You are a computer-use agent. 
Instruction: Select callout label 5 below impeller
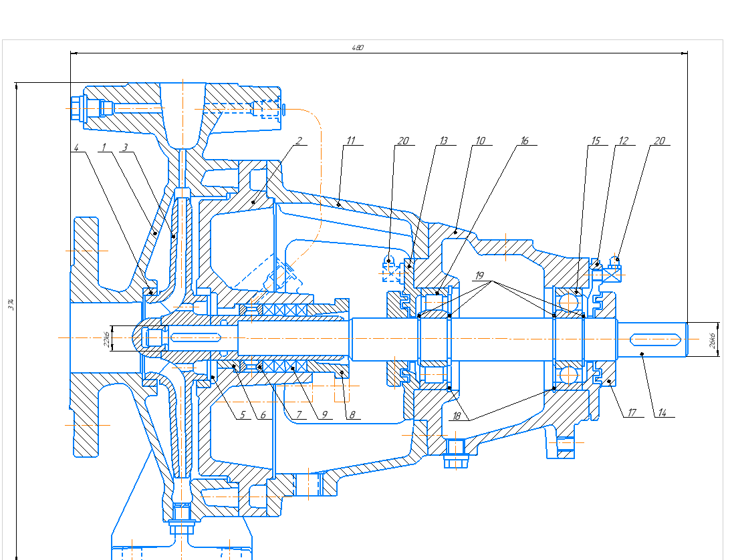[x=242, y=414]
